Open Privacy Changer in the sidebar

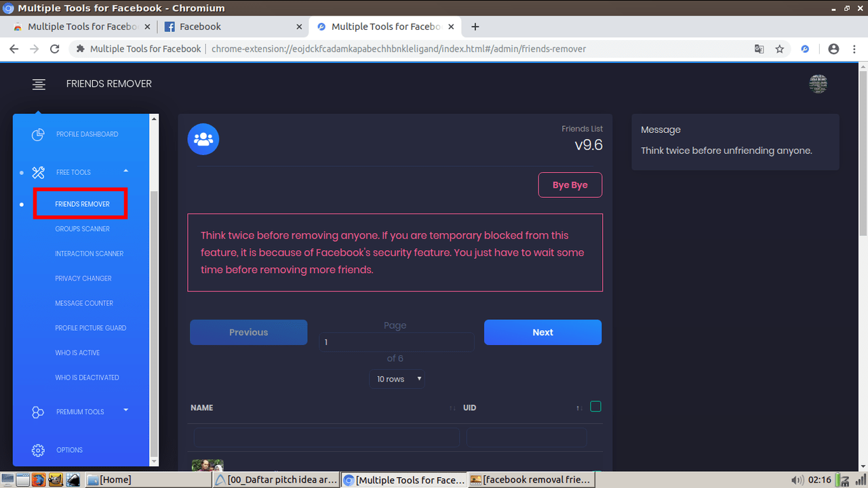(x=83, y=279)
